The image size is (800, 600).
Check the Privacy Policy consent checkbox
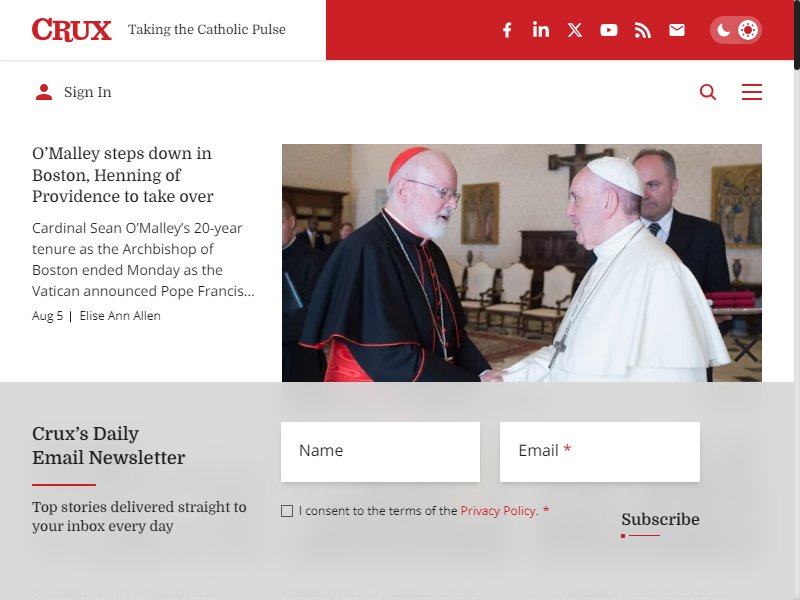tap(287, 511)
